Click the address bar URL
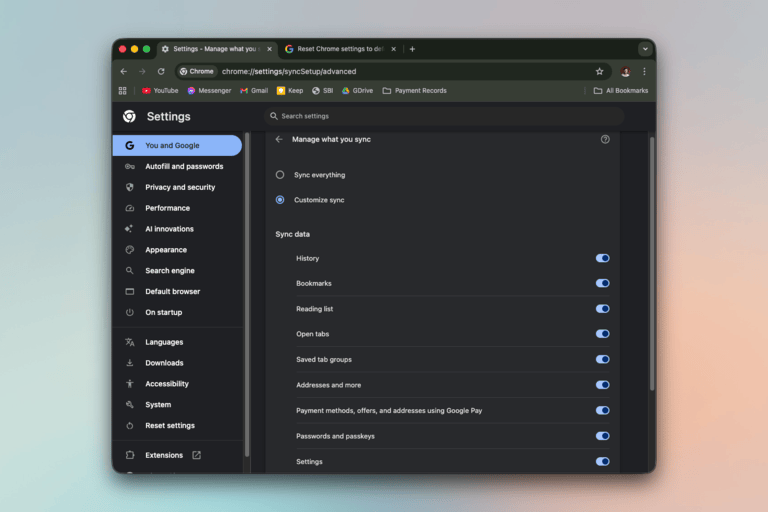Viewport: 768px width, 512px height. [289, 72]
